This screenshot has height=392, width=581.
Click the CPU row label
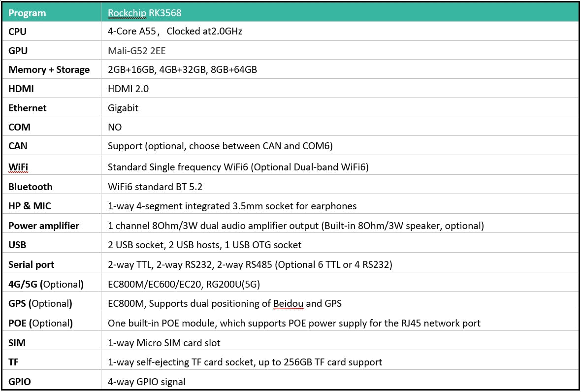pos(18,32)
